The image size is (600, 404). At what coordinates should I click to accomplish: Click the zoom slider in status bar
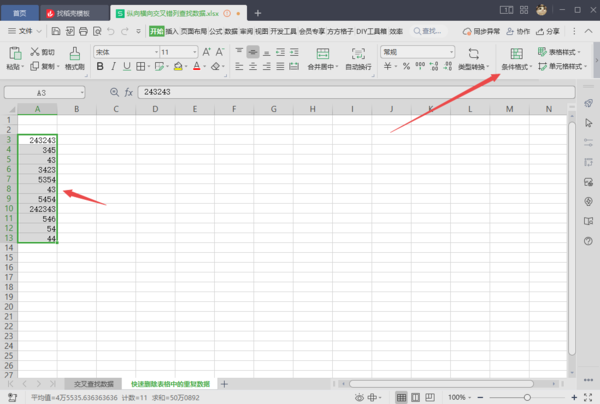pos(527,397)
